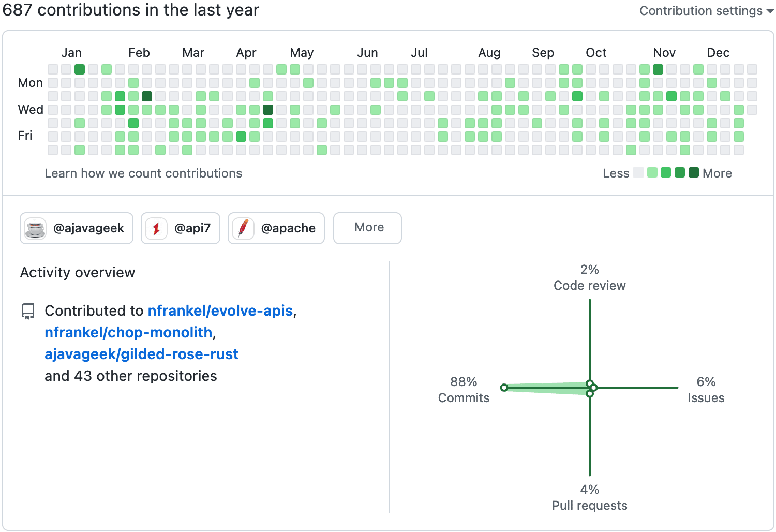Click the darkest swatch next to 'More' label
The image size is (776, 532).
coord(694,172)
